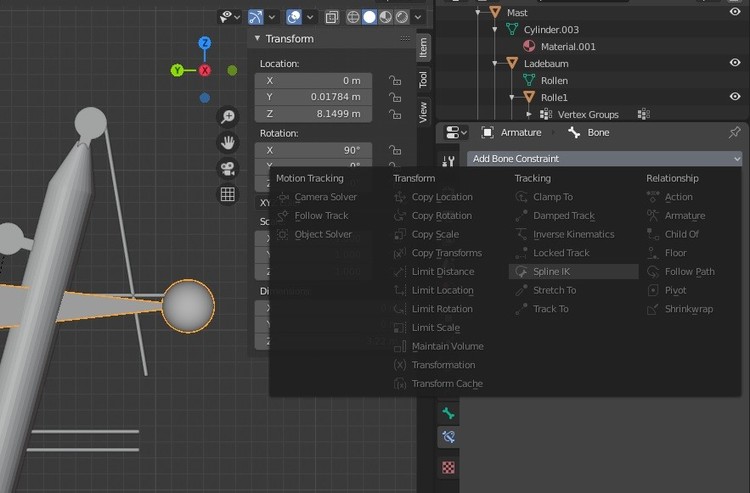The width and height of the screenshot is (750, 493).
Task: Hide Mast with its eye icon
Action: pyautogui.click(x=735, y=11)
